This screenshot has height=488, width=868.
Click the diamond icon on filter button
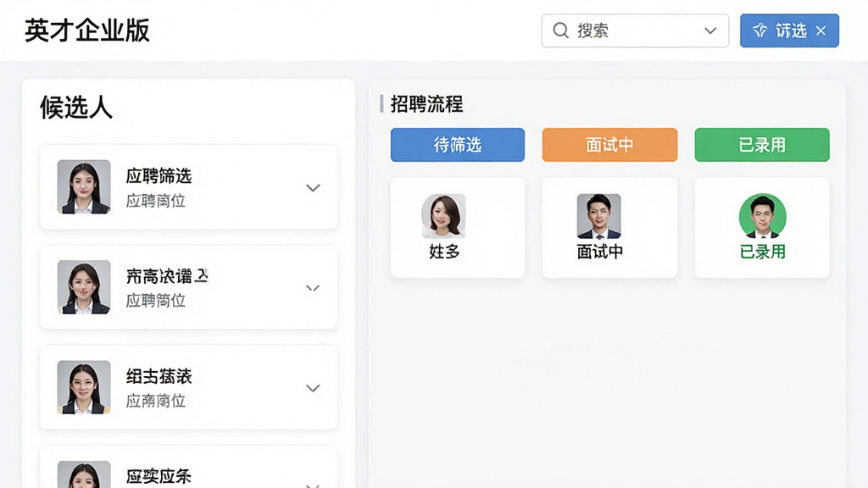[760, 30]
